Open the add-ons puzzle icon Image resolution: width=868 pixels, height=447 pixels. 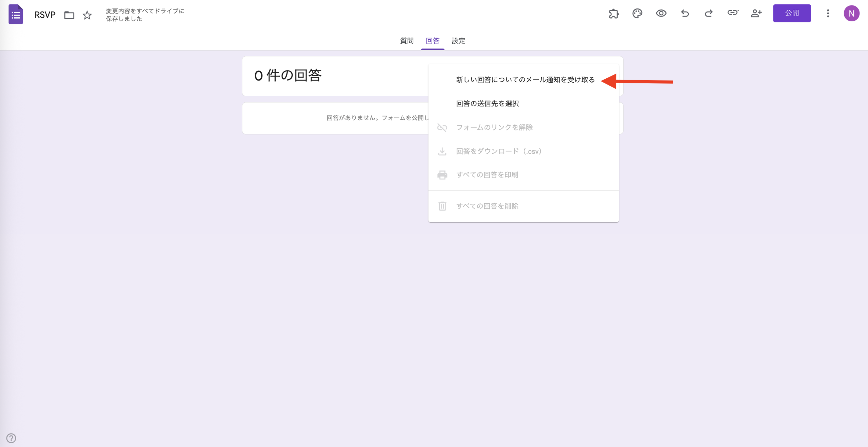tap(614, 14)
